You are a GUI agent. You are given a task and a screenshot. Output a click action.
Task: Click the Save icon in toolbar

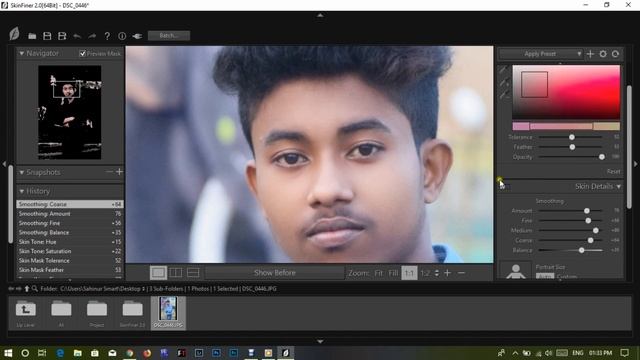pos(47,36)
